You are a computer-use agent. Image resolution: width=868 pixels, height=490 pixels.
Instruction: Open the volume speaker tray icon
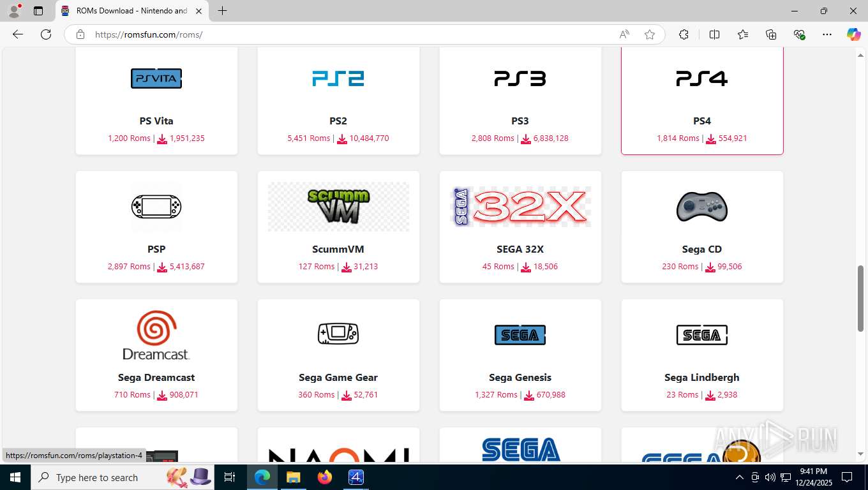tap(770, 477)
